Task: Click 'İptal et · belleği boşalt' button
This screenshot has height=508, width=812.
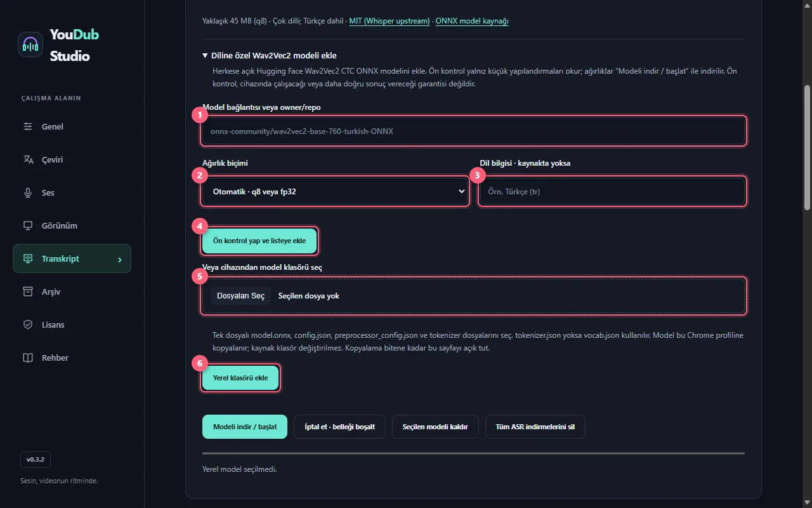Action: tap(339, 427)
